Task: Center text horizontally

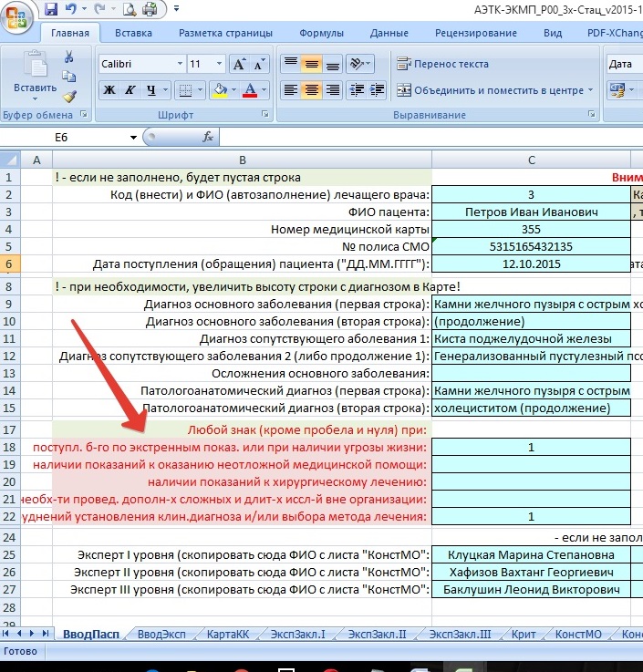Action: click(312, 90)
